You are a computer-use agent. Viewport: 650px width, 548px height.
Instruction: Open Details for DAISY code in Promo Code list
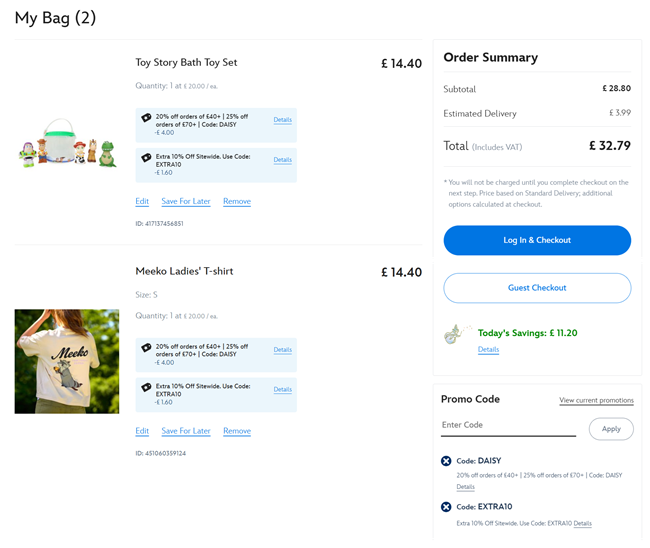[466, 487]
